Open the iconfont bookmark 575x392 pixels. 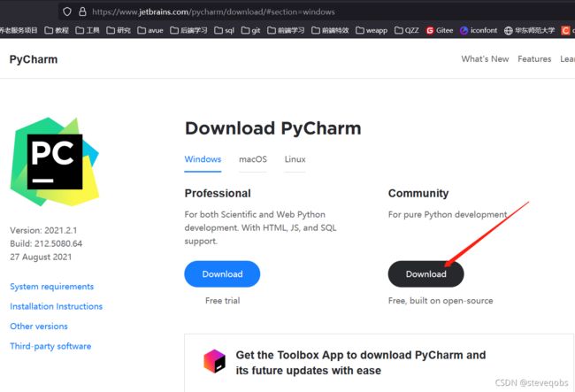click(x=479, y=30)
